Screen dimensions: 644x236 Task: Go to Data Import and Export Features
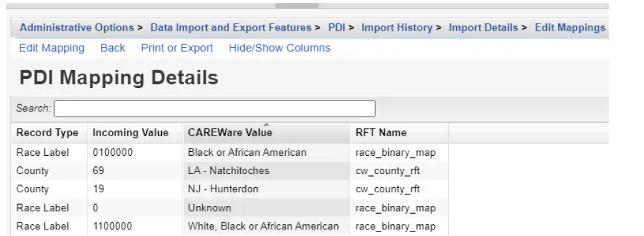click(231, 27)
